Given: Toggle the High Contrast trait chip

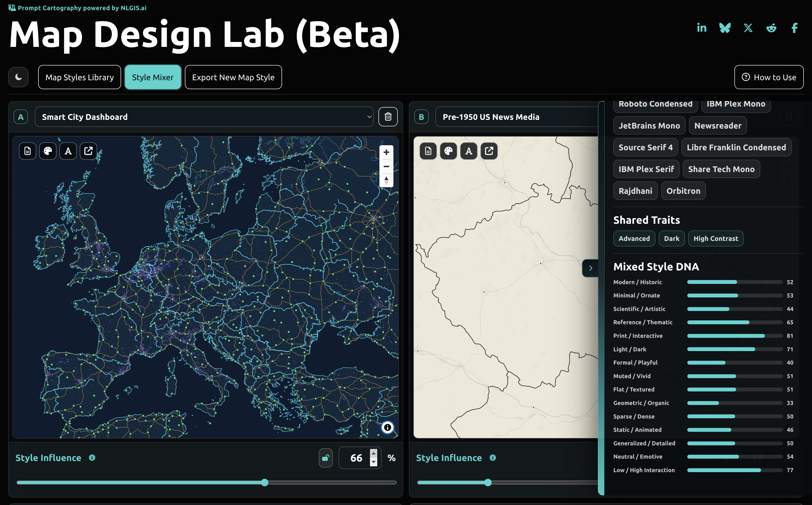Looking at the screenshot, I should pyautogui.click(x=716, y=238).
